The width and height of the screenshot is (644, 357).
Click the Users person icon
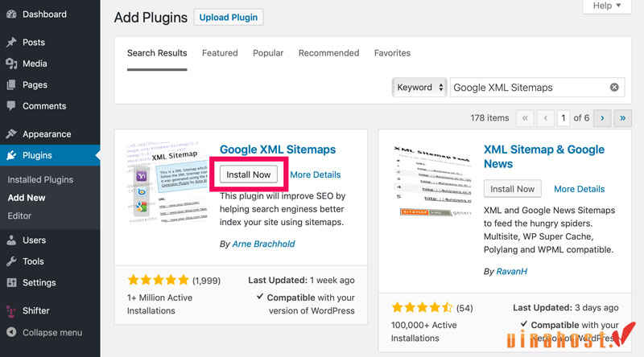[11, 240]
